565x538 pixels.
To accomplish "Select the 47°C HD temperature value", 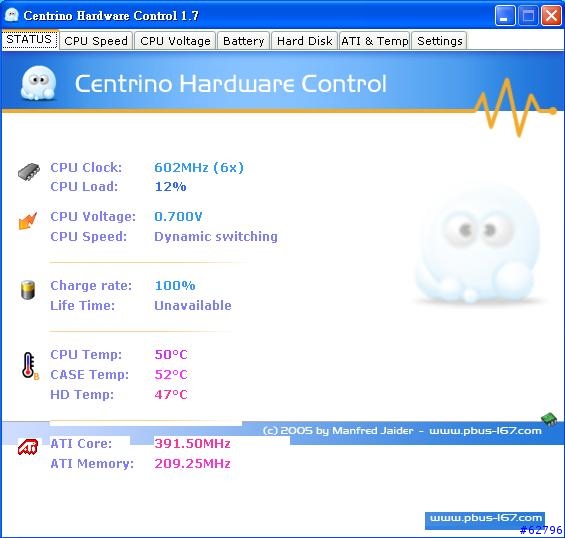I will tap(171, 395).
